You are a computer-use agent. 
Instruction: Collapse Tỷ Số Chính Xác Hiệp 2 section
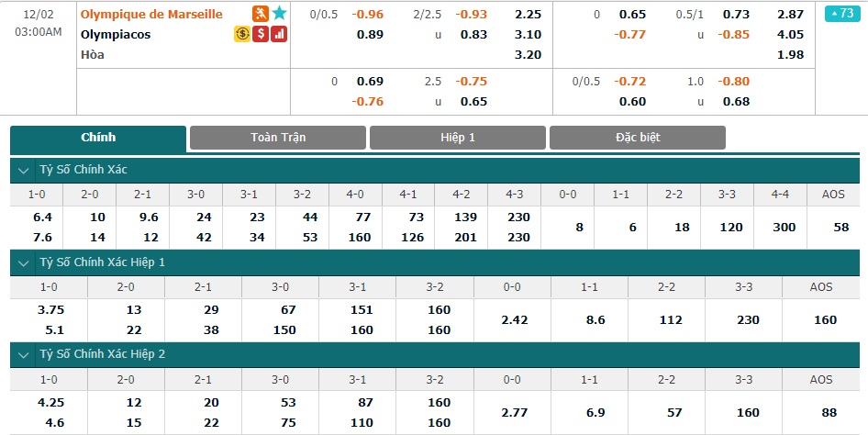tap(23, 355)
